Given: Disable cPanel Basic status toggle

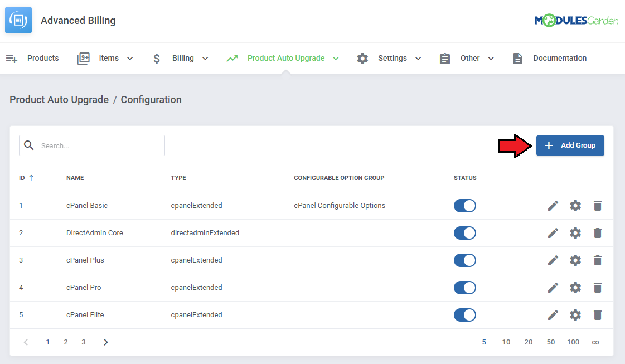Looking at the screenshot, I should point(465,206).
